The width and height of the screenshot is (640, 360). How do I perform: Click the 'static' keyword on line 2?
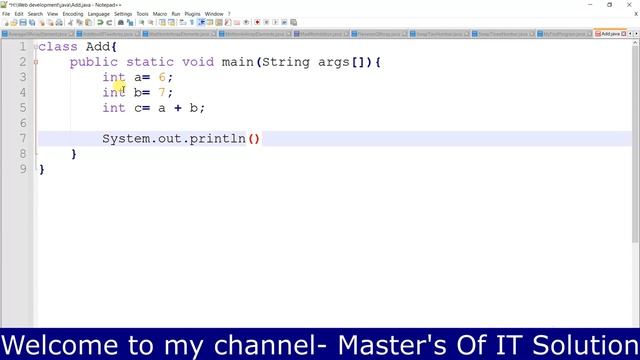point(150,62)
